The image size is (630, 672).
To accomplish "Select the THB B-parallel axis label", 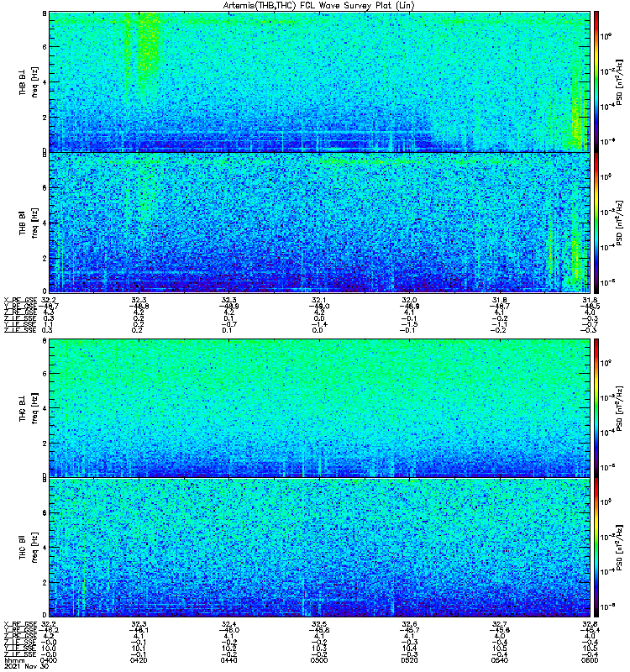I will tap(23, 223).
